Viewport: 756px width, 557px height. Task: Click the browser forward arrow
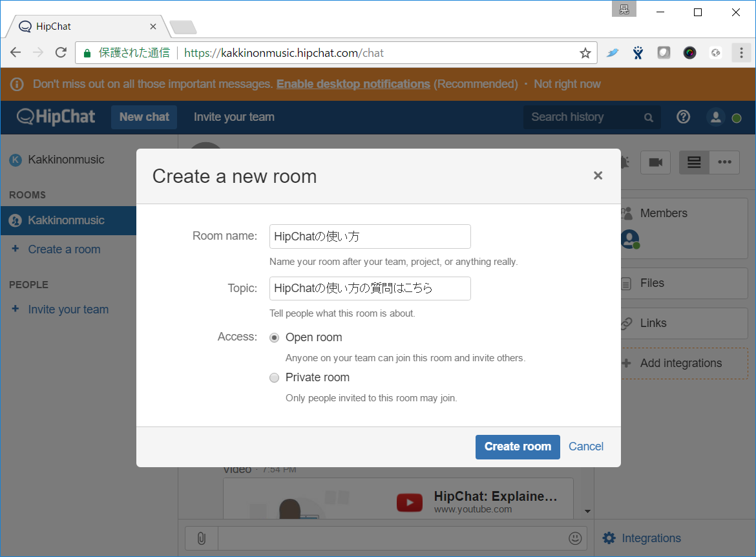[x=38, y=52]
